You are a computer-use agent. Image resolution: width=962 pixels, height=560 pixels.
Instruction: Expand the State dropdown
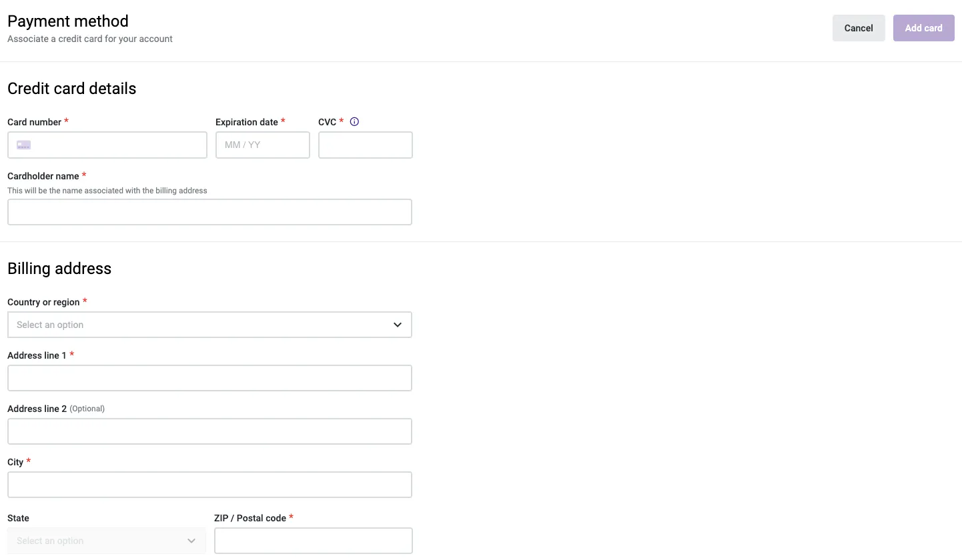click(107, 541)
